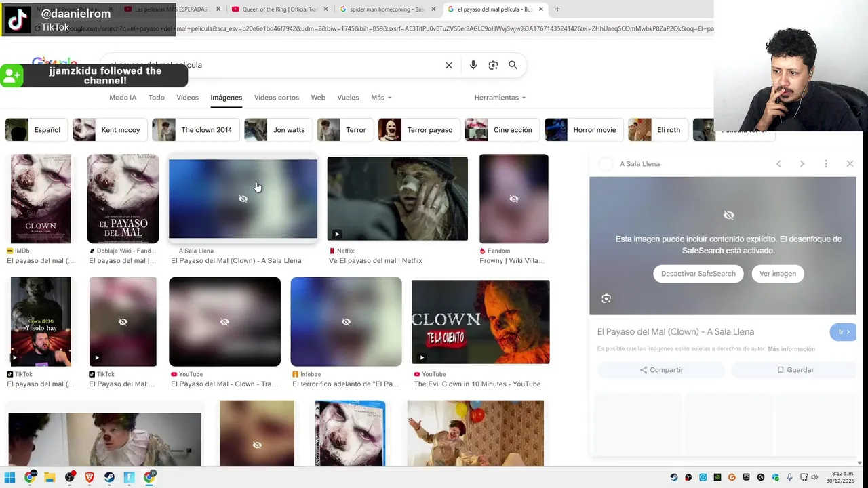This screenshot has width=868, height=488.
Task: Click the Ver imagen button
Action: coord(778,274)
